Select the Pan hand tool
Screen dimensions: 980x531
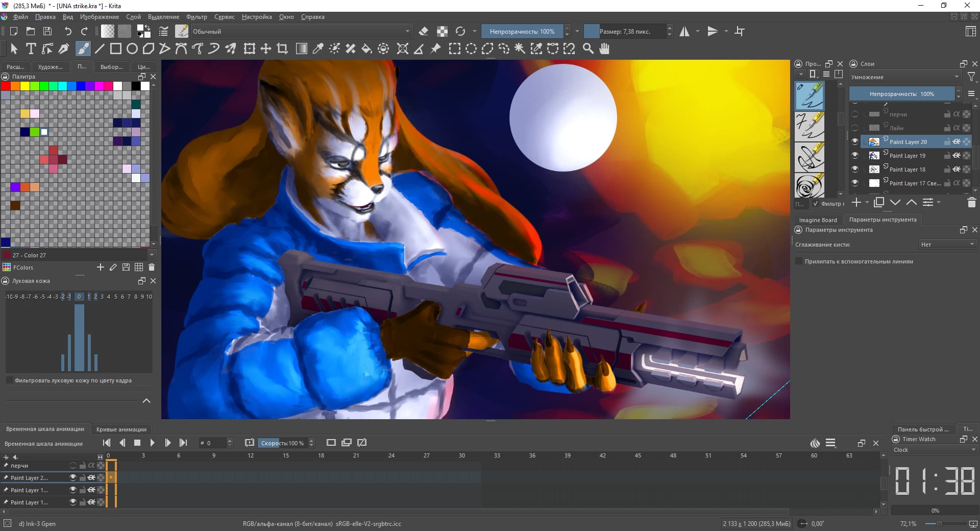click(604, 49)
